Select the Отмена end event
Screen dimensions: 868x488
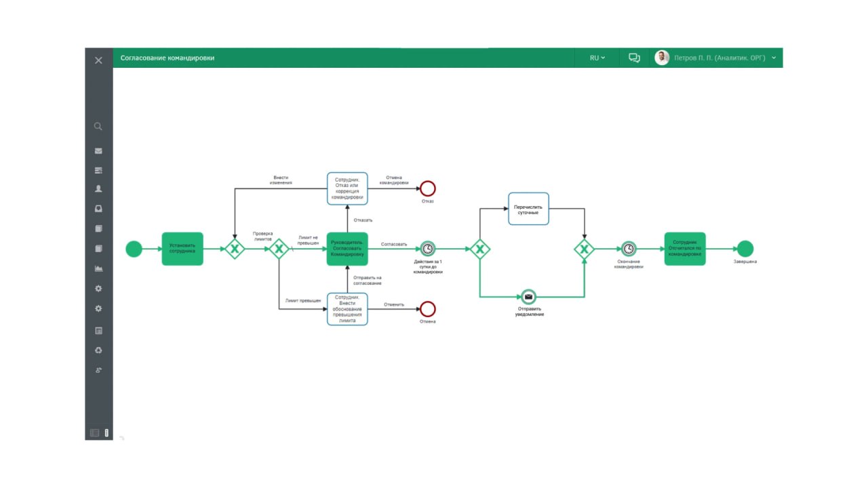point(427,309)
